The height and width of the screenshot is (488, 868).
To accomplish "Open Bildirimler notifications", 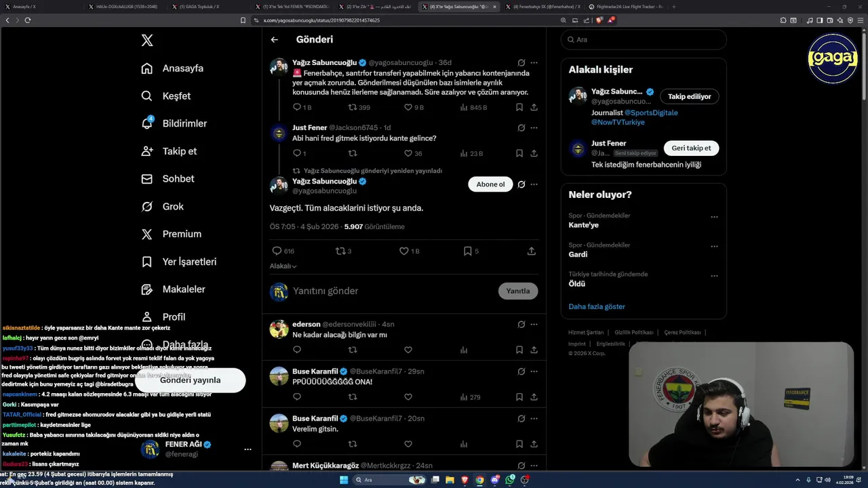I will pyautogui.click(x=174, y=123).
